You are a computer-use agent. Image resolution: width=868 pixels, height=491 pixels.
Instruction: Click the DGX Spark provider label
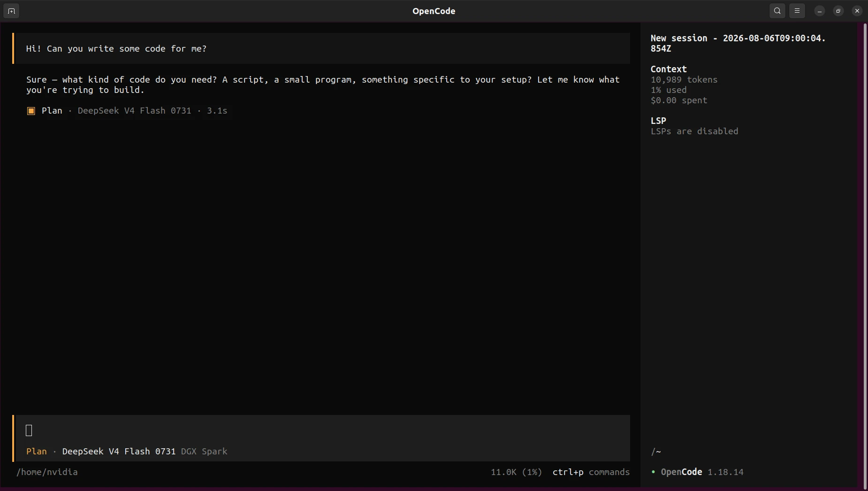tap(204, 451)
